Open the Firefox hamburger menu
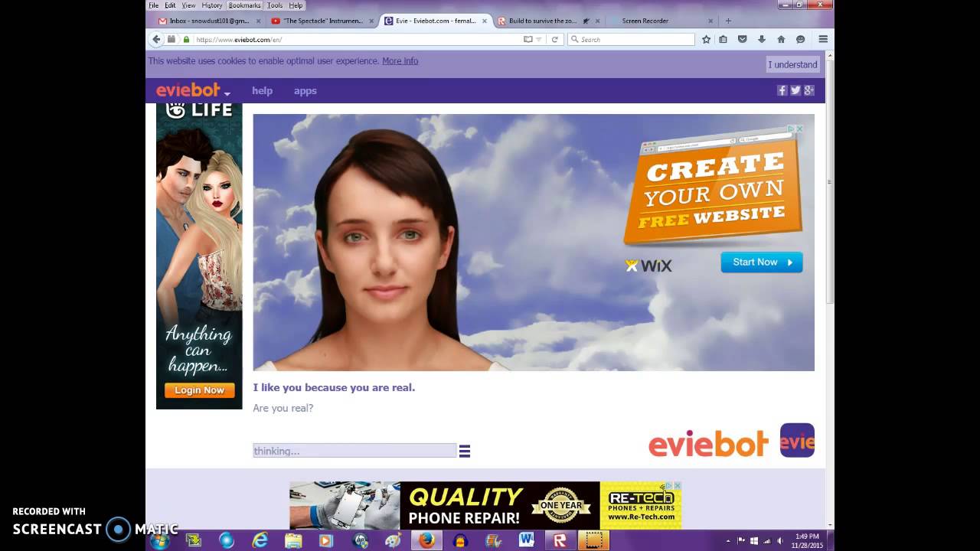The height and width of the screenshot is (551, 980). coord(823,39)
